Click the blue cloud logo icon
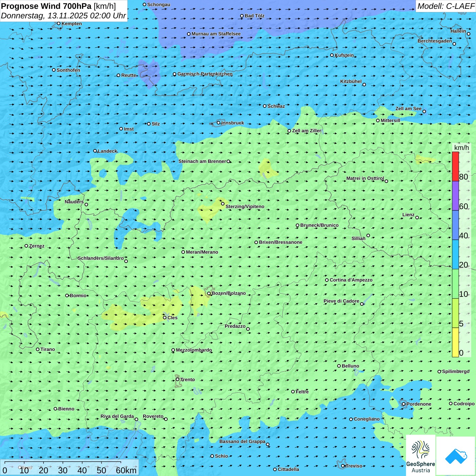The height and width of the screenshot is (476, 476). pos(456,456)
